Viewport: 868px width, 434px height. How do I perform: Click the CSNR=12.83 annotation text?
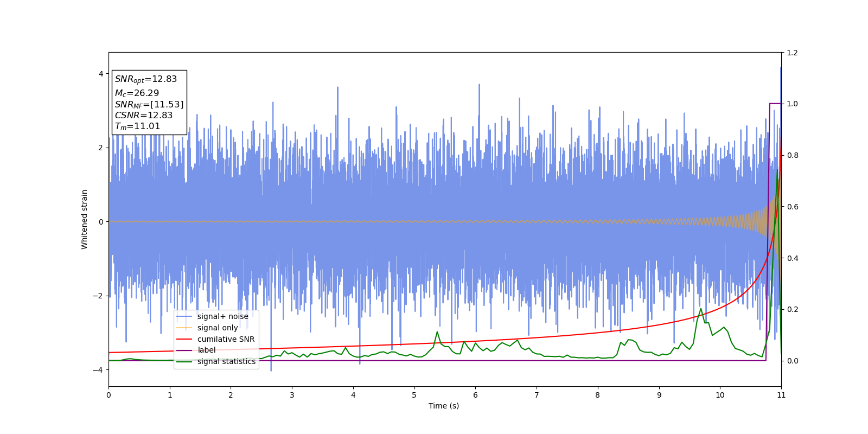point(144,115)
